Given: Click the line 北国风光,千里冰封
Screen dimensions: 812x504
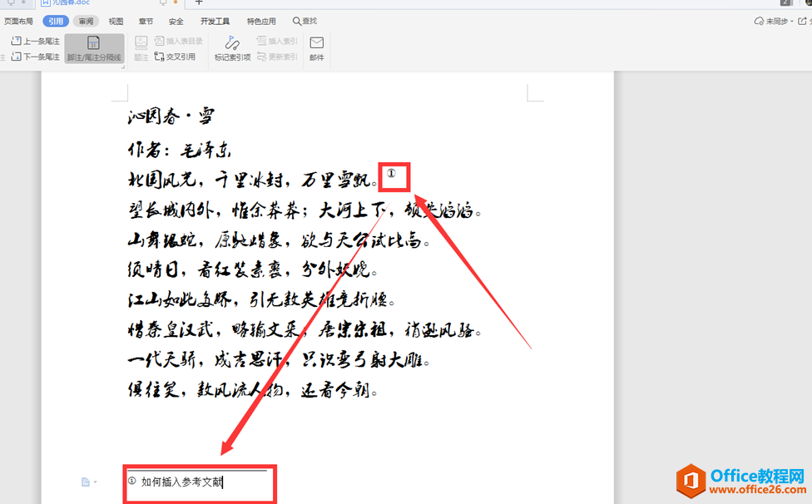Looking at the screenshot, I should pyautogui.click(x=253, y=180).
